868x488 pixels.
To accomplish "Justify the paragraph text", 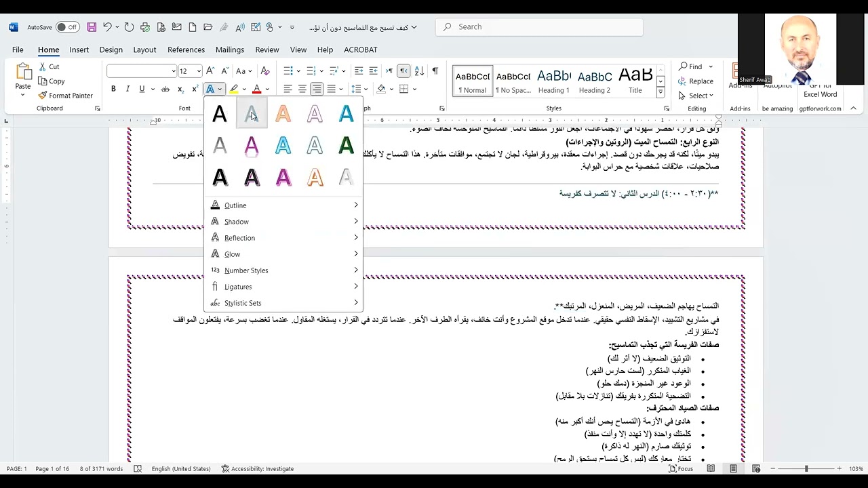I will tap(331, 89).
